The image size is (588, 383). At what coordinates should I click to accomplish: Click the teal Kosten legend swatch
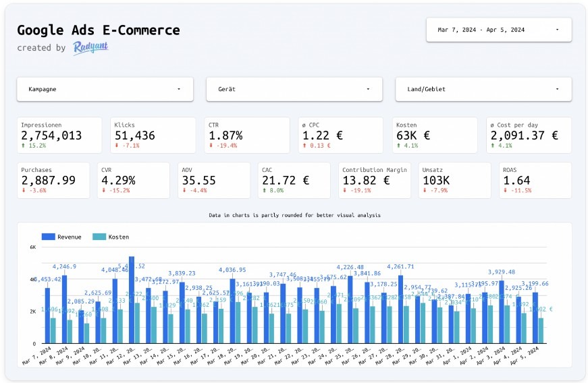click(x=99, y=237)
